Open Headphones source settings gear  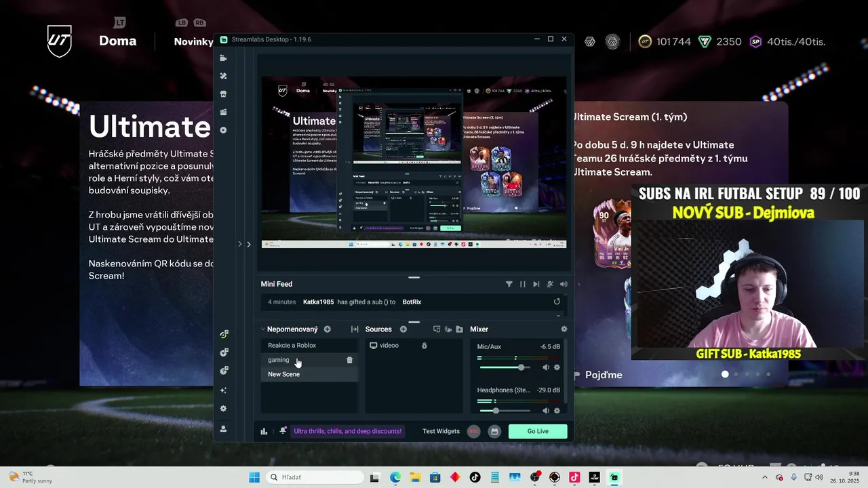[557, 411]
